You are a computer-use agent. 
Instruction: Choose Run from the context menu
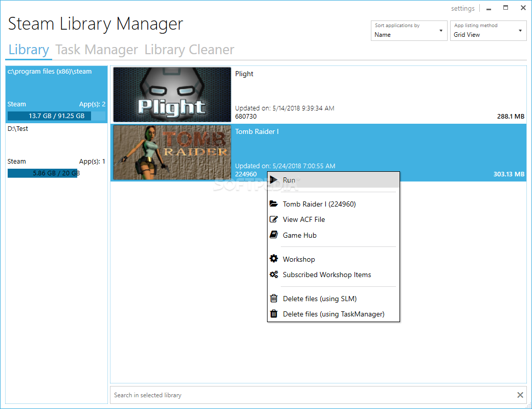pyautogui.click(x=334, y=180)
